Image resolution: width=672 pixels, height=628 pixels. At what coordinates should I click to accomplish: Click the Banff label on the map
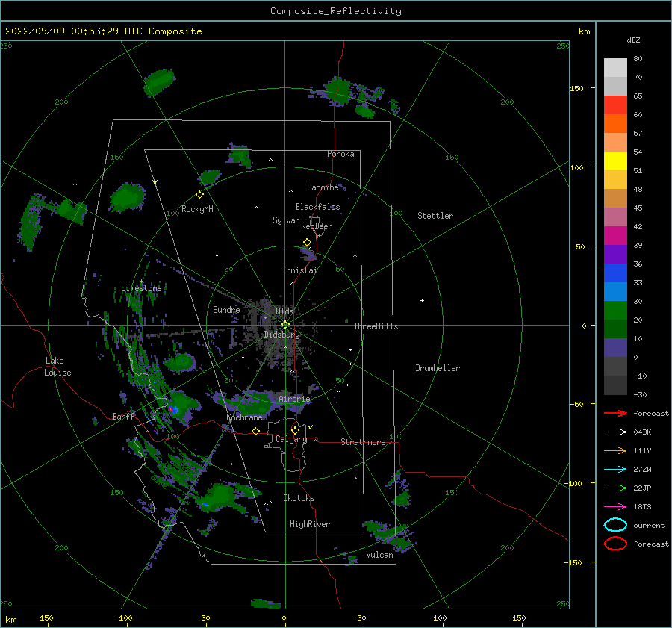coord(123,416)
